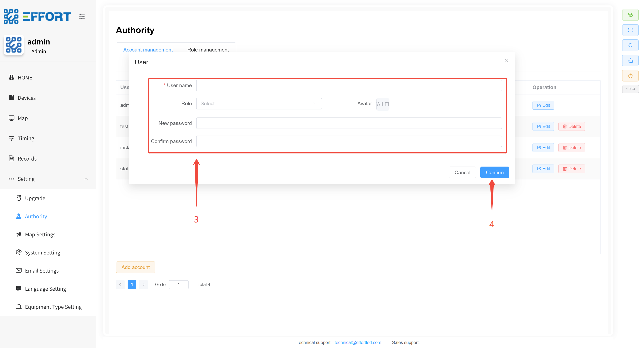
Task: Open Devices from the sidebar
Action: (x=27, y=98)
